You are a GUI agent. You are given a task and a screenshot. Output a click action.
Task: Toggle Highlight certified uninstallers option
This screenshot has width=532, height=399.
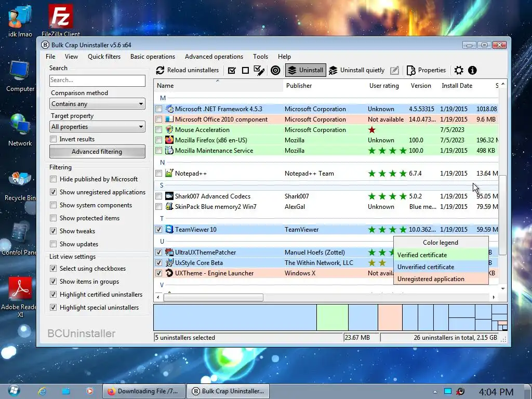pos(54,295)
